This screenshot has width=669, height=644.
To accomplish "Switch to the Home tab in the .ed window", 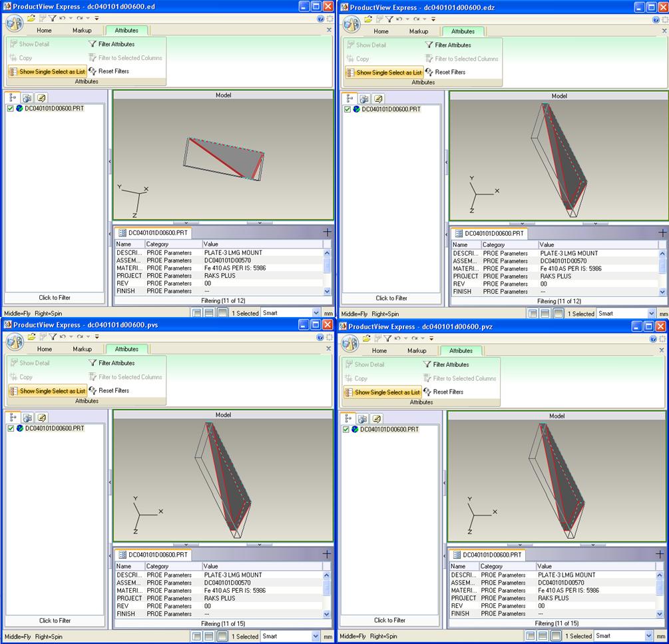I will coord(44,30).
